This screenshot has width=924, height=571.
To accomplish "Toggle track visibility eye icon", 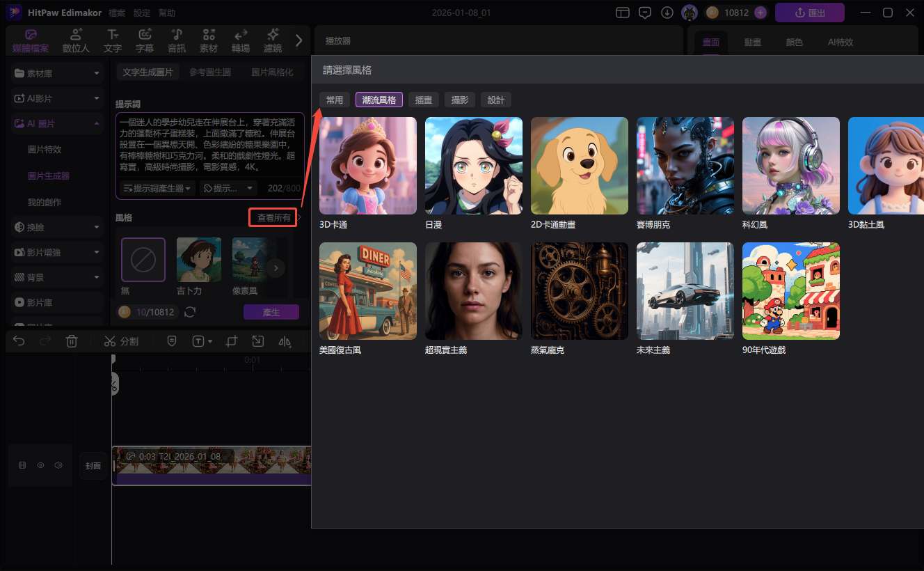I will click(x=40, y=465).
